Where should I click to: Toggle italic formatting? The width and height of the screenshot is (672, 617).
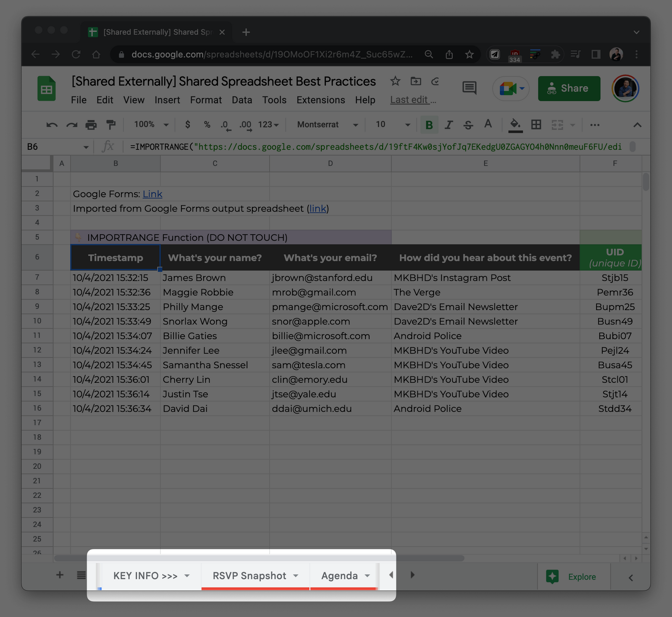coord(449,125)
